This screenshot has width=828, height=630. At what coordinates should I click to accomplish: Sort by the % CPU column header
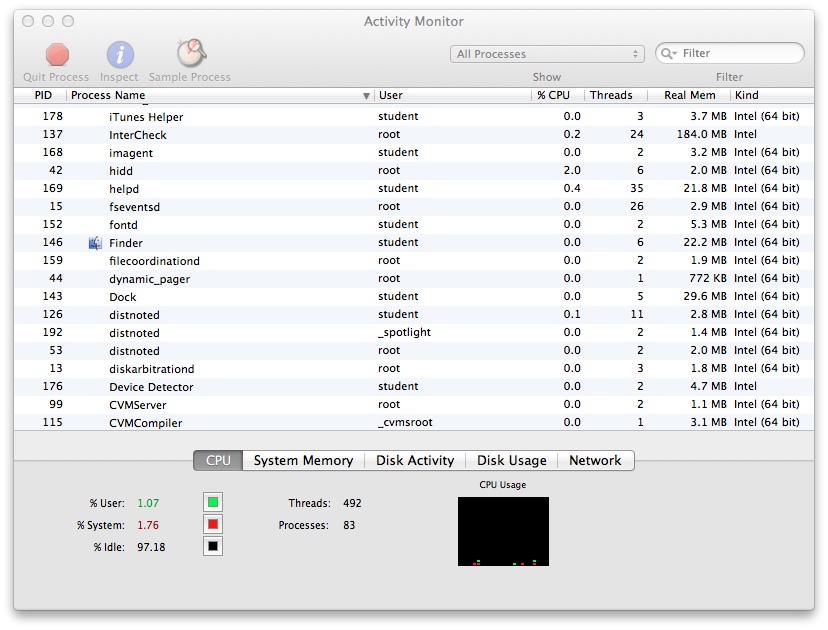558,95
